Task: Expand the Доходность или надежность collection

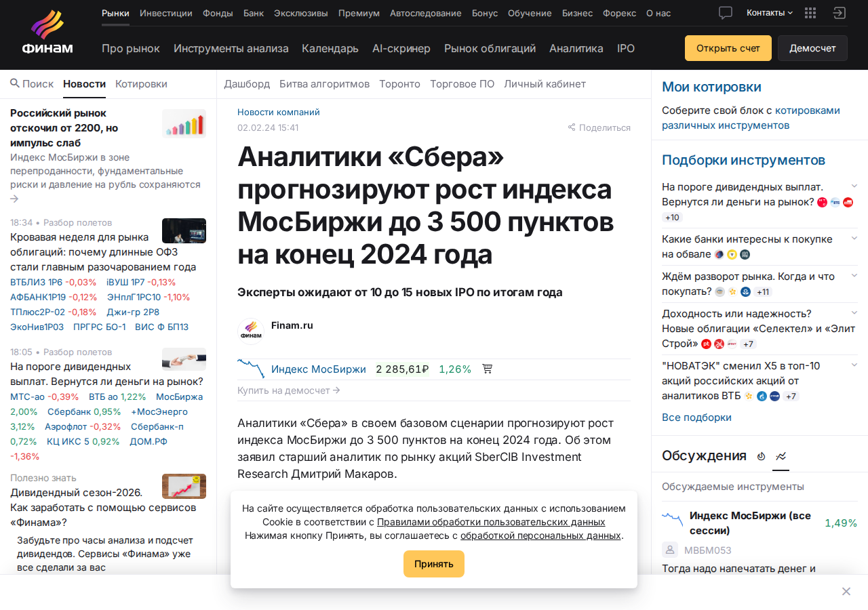Action: (x=854, y=312)
